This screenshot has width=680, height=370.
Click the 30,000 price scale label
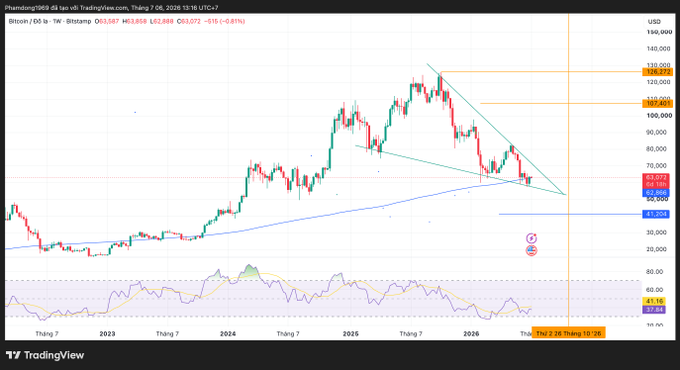point(656,232)
